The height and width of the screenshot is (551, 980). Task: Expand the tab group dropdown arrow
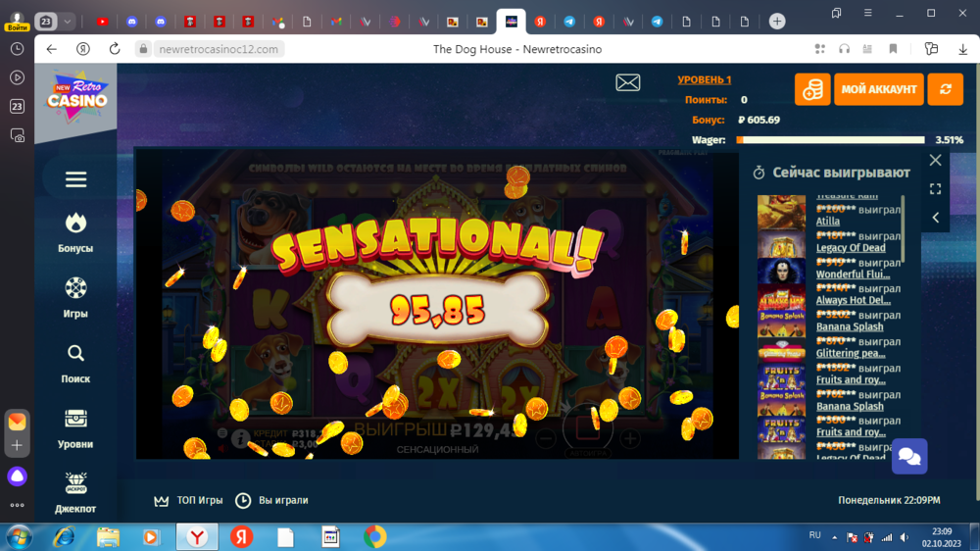68,22
